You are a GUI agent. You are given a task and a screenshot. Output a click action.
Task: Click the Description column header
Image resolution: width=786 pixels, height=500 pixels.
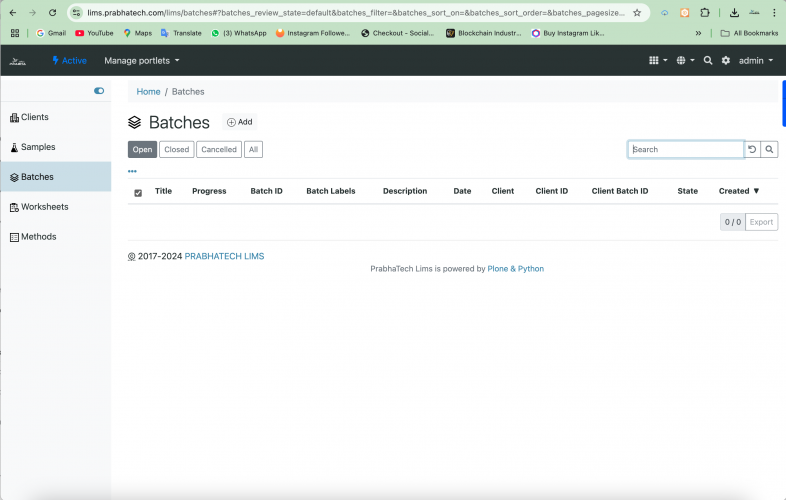405,191
